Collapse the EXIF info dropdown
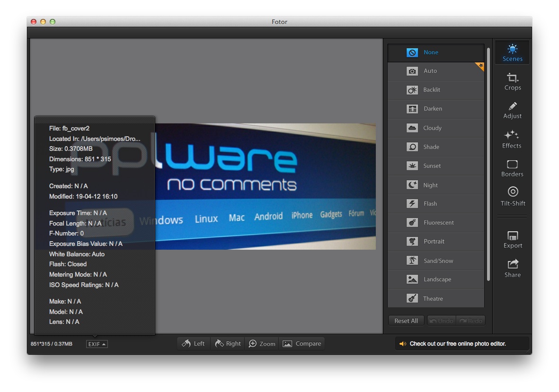 [97, 344]
